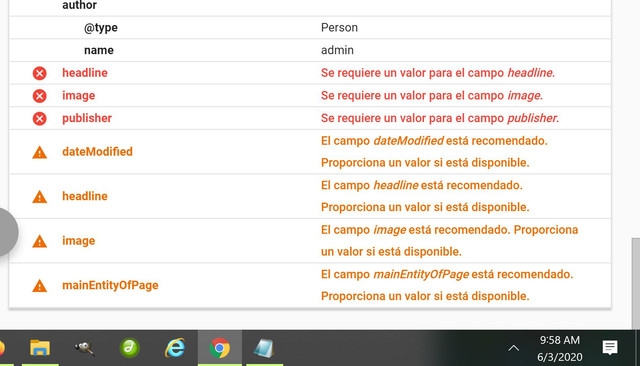Select the orange headline warning field

pyautogui.click(x=85, y=196)
